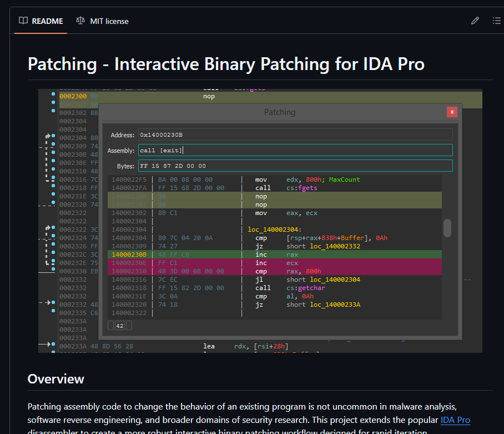The width and height of the screenshot is (504, 434).
Task: Select the row 1400022F5 mov edx, 800h
Action: pyautogui.click(x=275, y=179)
